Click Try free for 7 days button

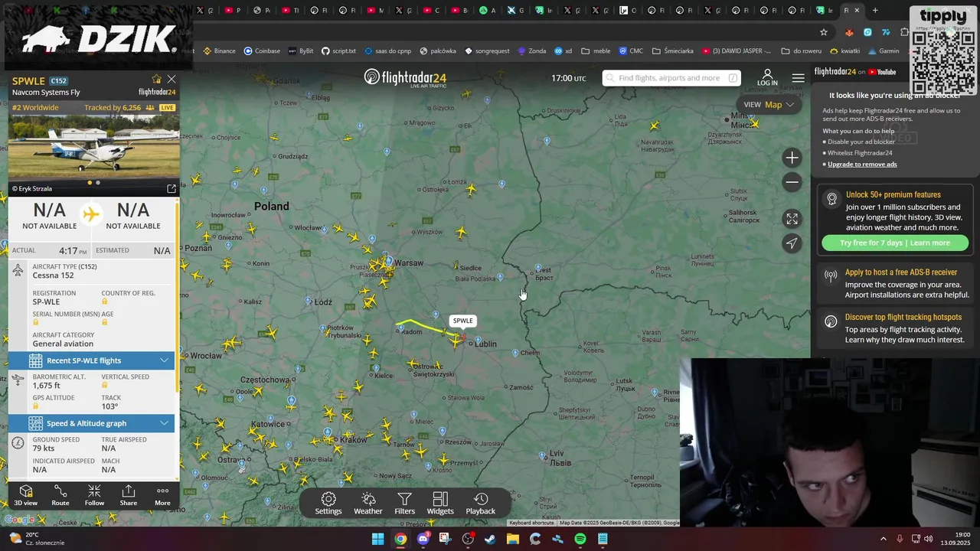click(895, 243)
